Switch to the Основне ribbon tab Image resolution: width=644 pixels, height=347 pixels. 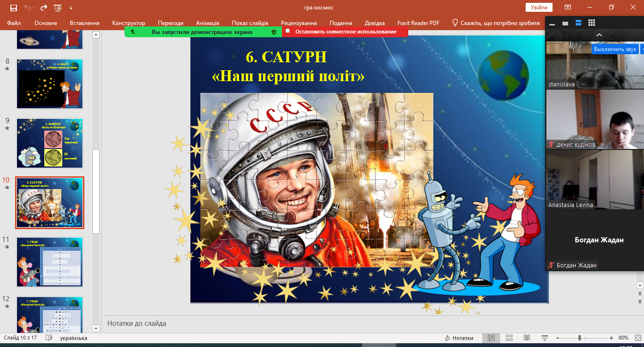pos(46,23)
